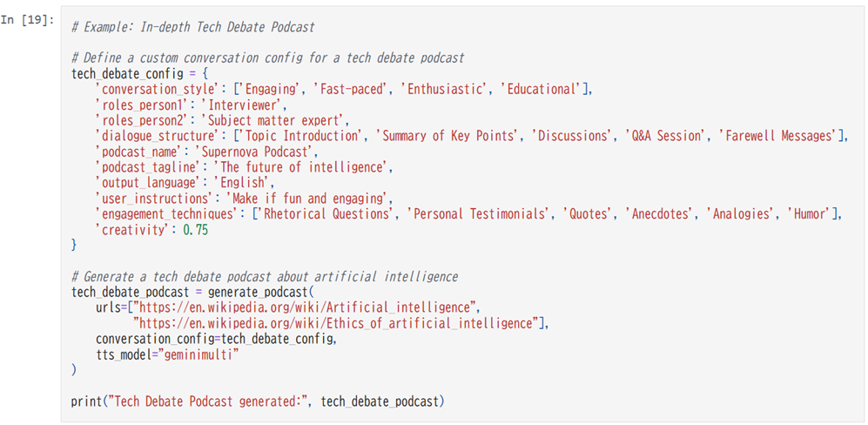Click the Ethics_of_artificial_intelligence Wikipedia URL

click(338, 323)
